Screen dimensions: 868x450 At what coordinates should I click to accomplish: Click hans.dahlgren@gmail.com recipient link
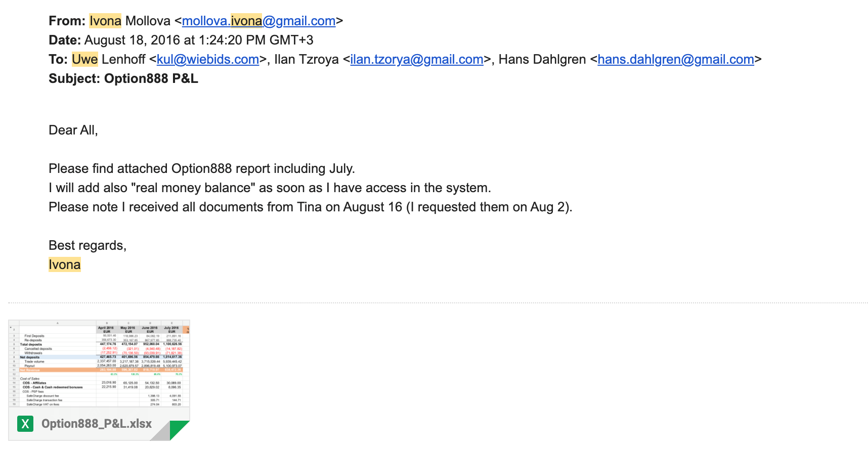[676, 59]
